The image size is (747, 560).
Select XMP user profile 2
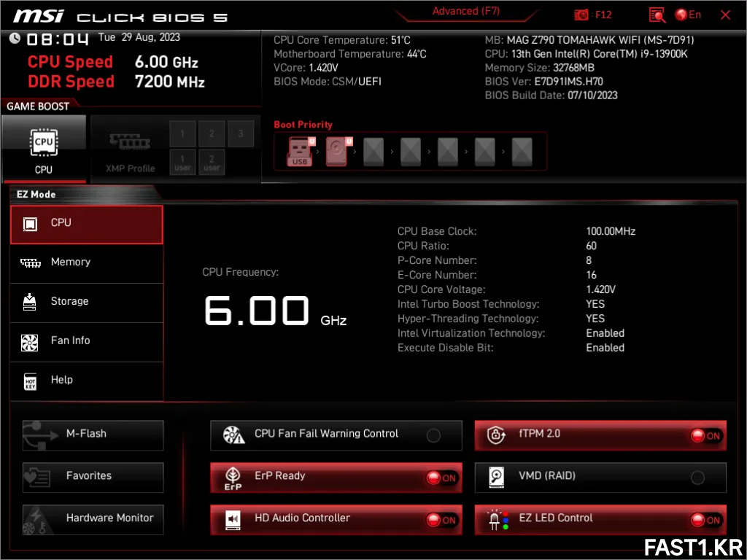pos(212,163)
